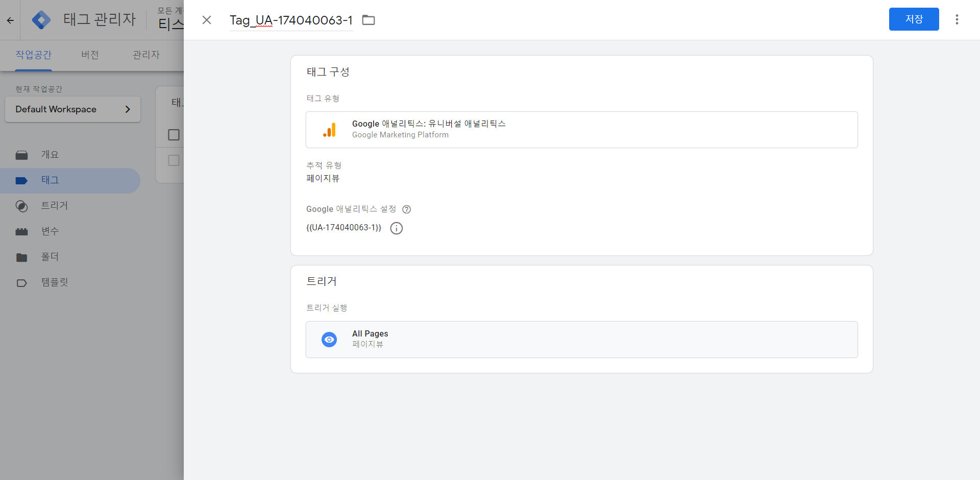Click the Tag Manager logo icon
The height and width of the screenshot is (480, 980).
point(41,20)
